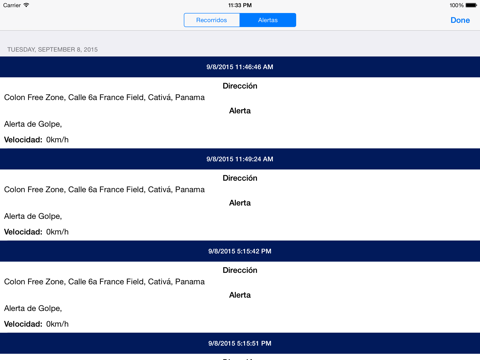Click the Velocidad 0km/h line in third alert
The height and width of the screenshot is (360, 480).
click(36, 324)
